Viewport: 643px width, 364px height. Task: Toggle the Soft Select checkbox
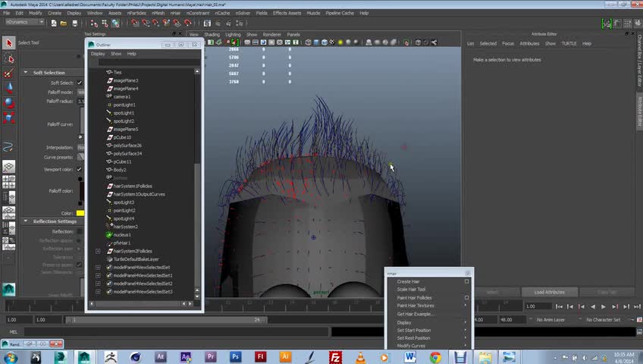pyautogui.click(x=80, y=83)
